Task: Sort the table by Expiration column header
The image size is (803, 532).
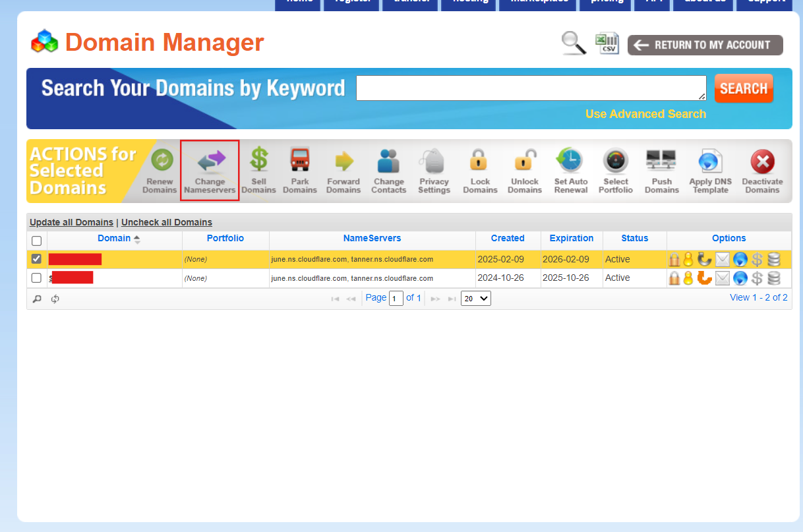Action: coord(571,239)
